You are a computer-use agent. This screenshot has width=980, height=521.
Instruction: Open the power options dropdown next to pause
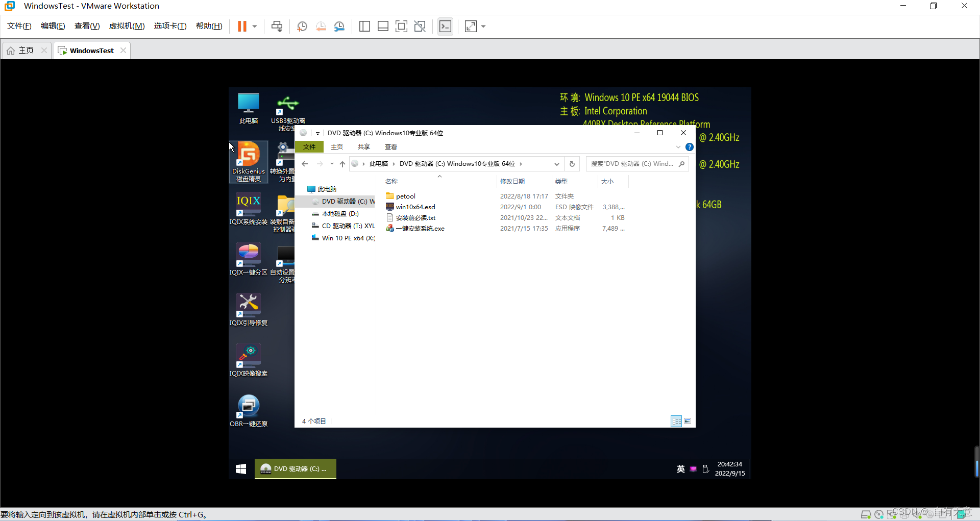pyautogui.click(x=255, y=26)
